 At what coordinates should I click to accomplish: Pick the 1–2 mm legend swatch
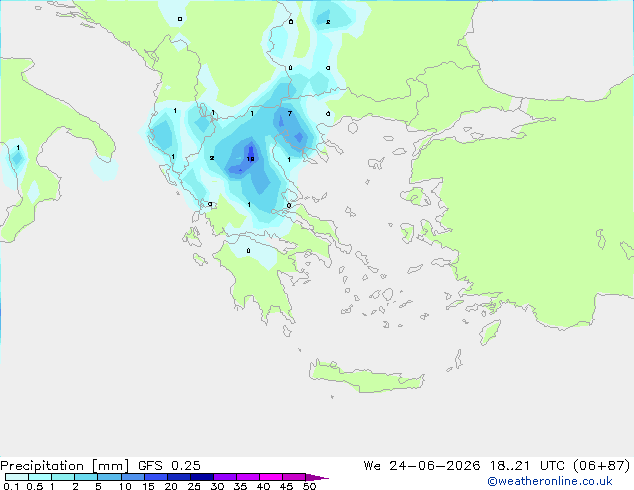pos(63,477)
